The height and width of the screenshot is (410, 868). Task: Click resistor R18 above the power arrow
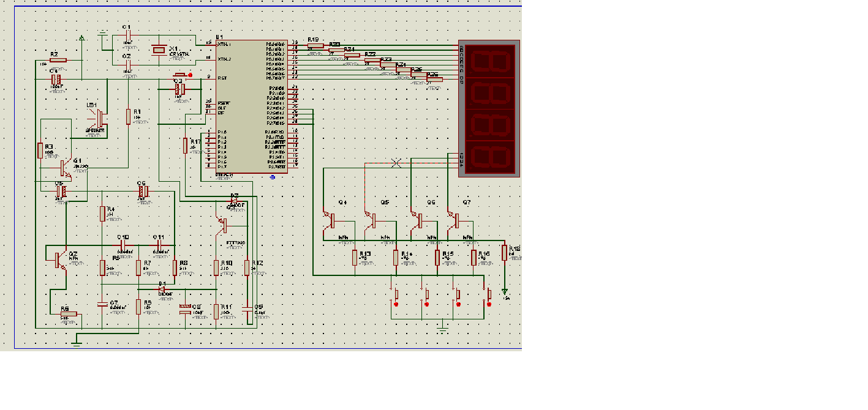click(504, 252)
